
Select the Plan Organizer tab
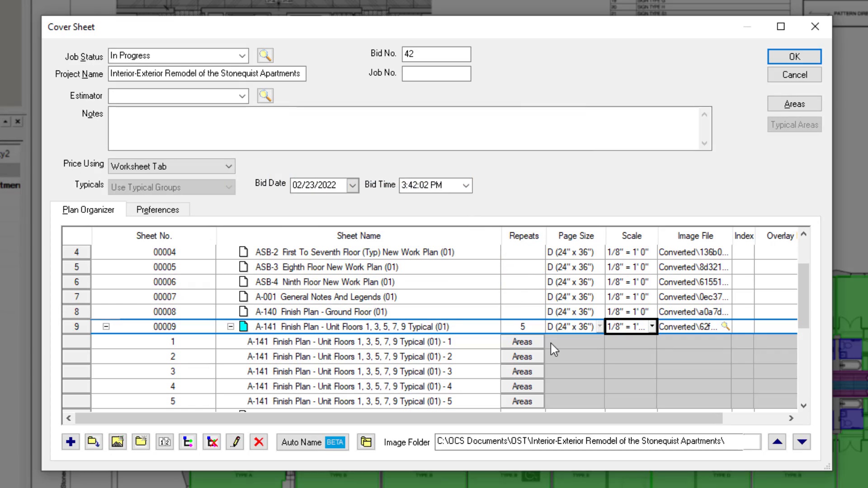click(88, 210)
